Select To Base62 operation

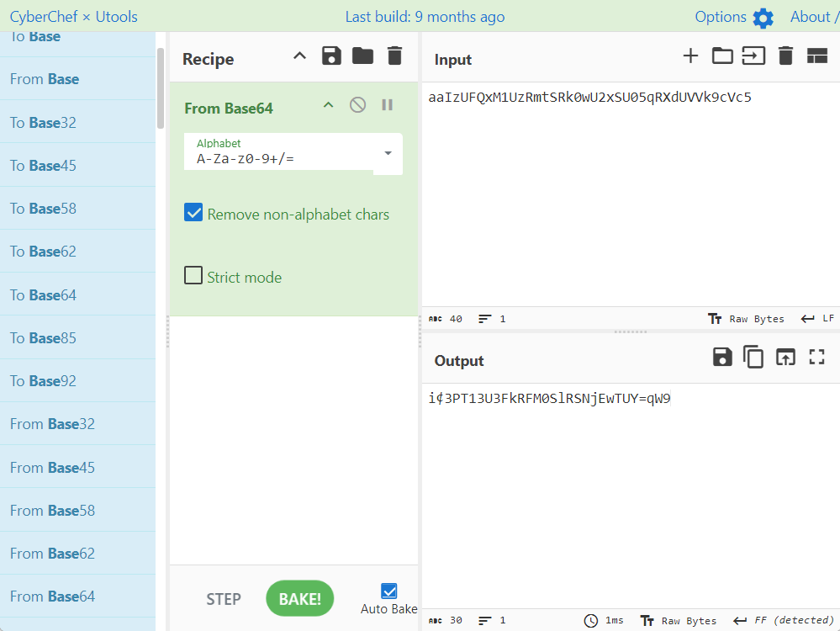pyautogui.click(x=77, y=251)
